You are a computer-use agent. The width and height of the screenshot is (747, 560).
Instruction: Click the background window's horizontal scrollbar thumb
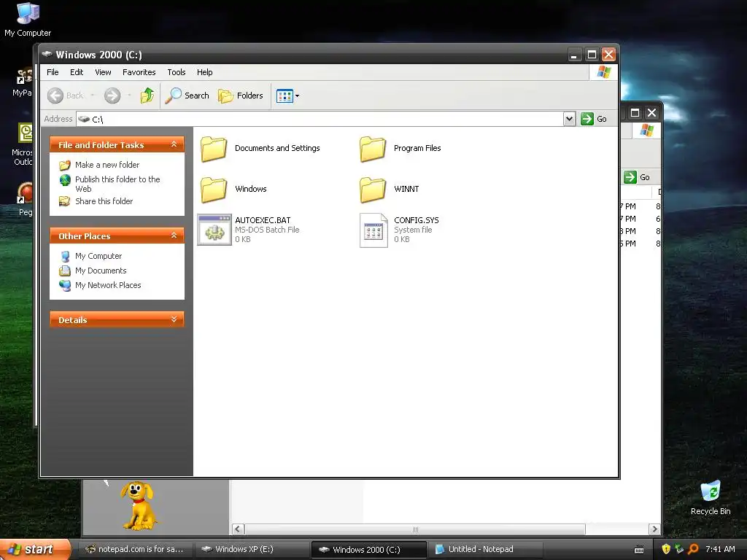[415, 529]
